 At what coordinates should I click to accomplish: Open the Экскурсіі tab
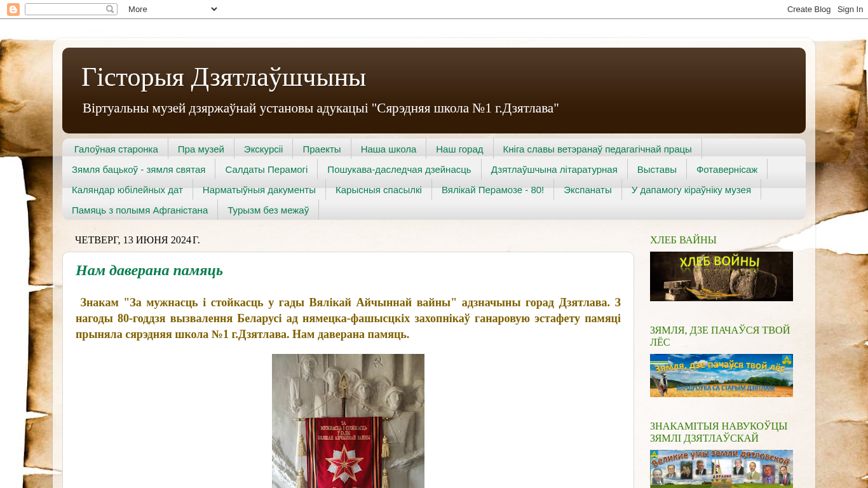point(264,149)
